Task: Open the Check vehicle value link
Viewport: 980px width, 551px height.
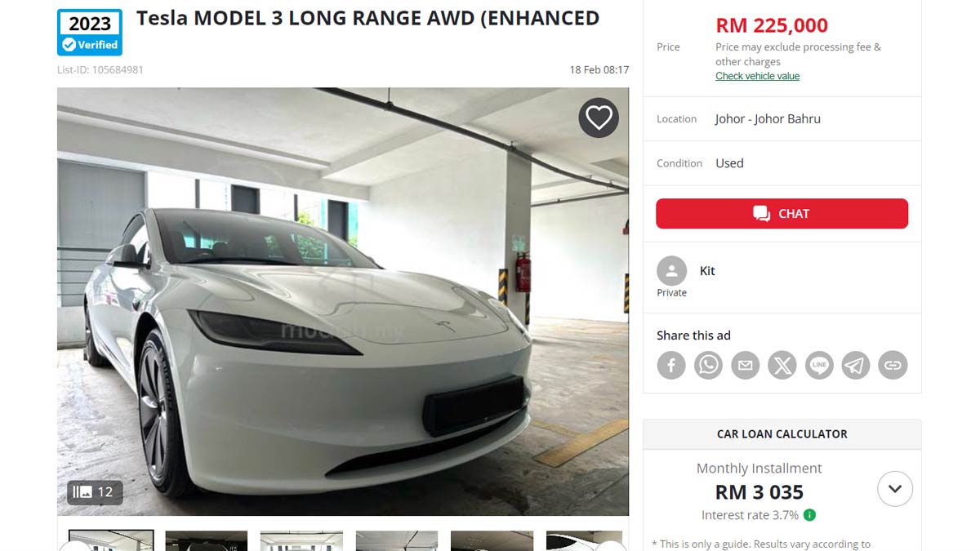Action: click(x=757, y=76)
